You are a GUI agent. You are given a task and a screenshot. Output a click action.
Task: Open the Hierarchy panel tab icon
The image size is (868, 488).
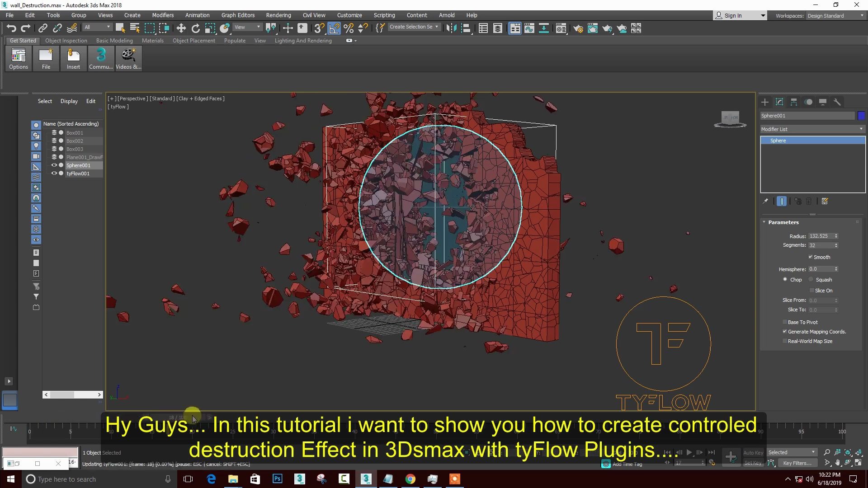pos(794,102)
